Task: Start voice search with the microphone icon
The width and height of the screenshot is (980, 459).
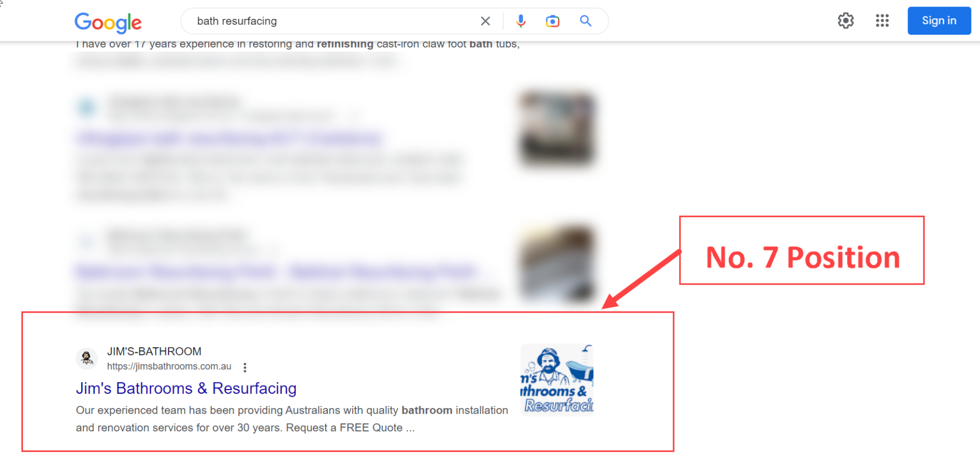Action: pos(520,21)
